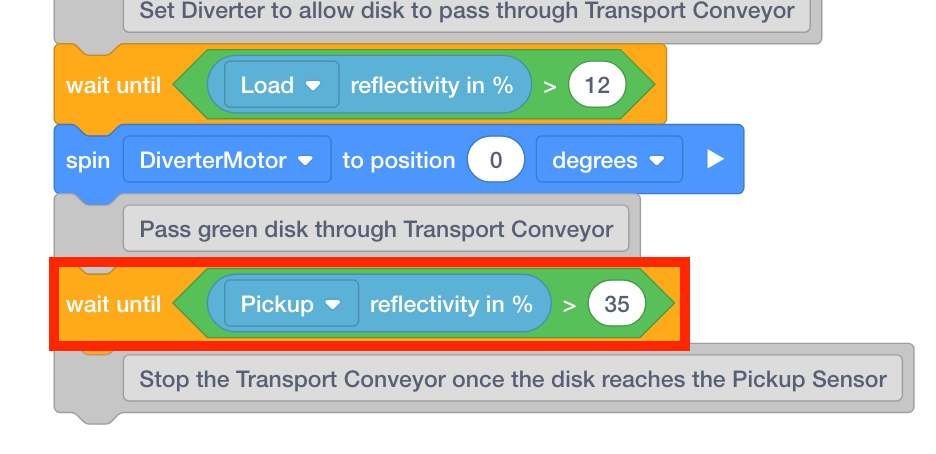The height and width of the screenshot is (454, 936).
Task: Open the Pickup sensor dropdown
Action: pyautogui.click(x=291, y=304)
